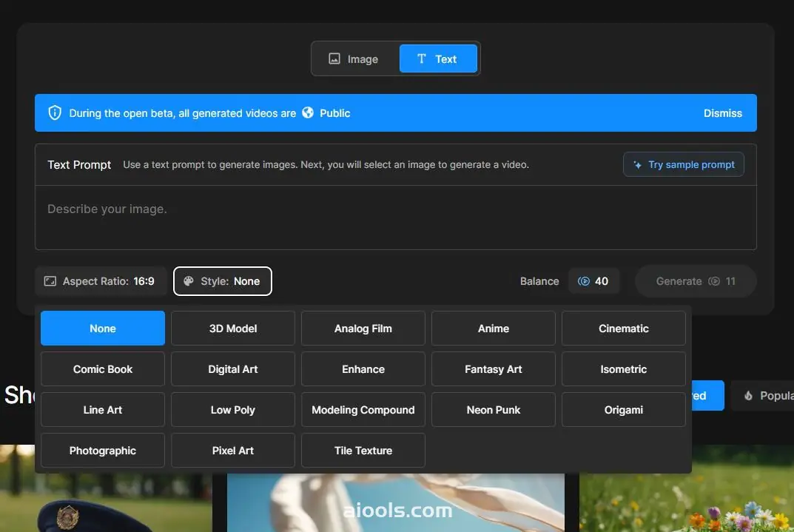
Task: Switch to the Image tab
Action: (x=354, y=59)
